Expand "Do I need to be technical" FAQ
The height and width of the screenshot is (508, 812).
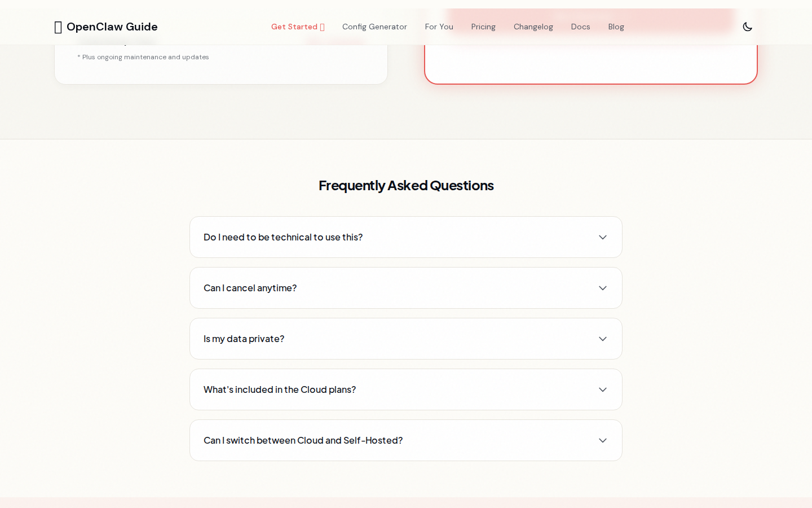click(283, 237)
